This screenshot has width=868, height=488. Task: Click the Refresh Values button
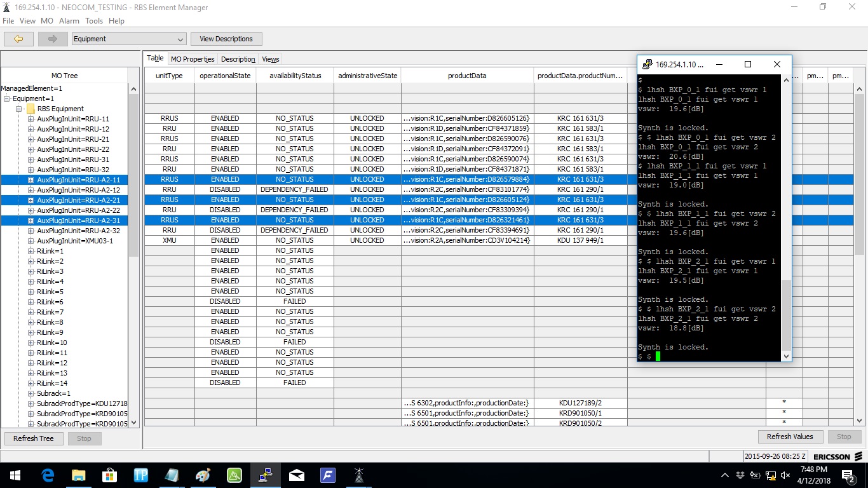click(790, 437)
